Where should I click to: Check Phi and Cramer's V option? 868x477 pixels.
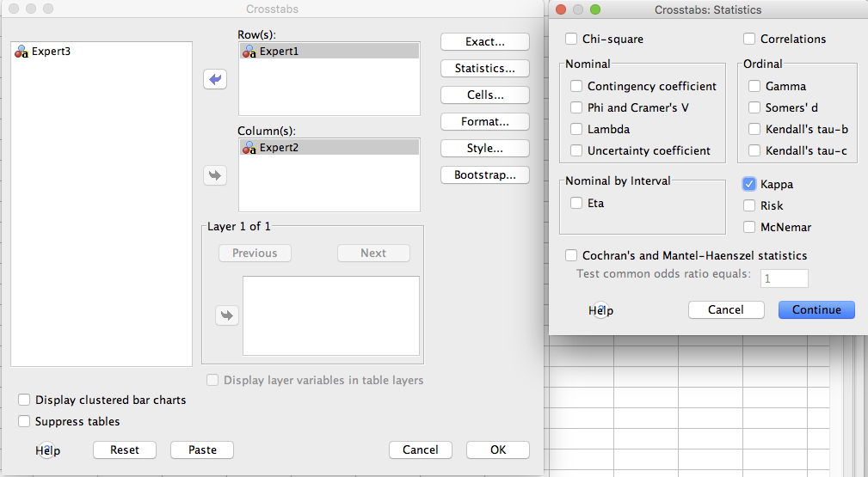coord(576,107)
